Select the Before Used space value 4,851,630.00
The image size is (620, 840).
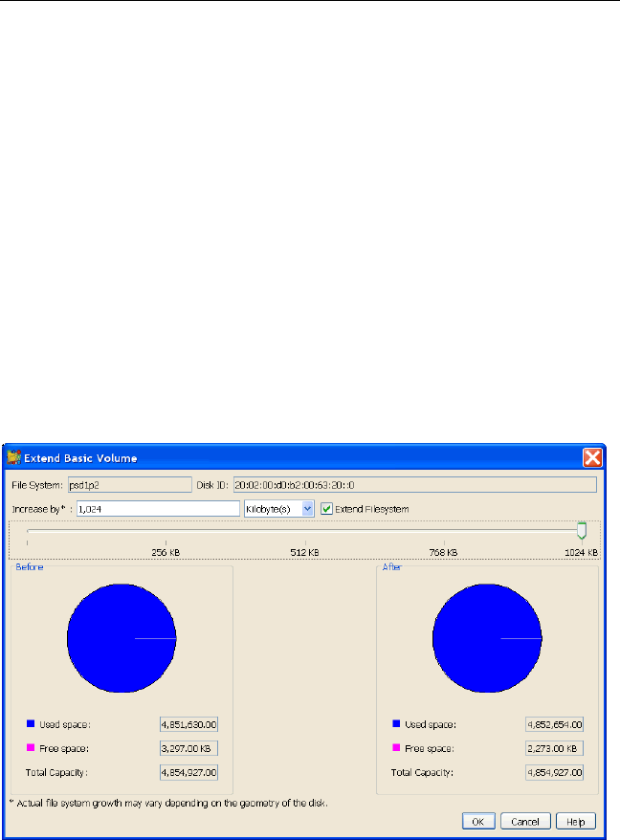tap(188, 724)
